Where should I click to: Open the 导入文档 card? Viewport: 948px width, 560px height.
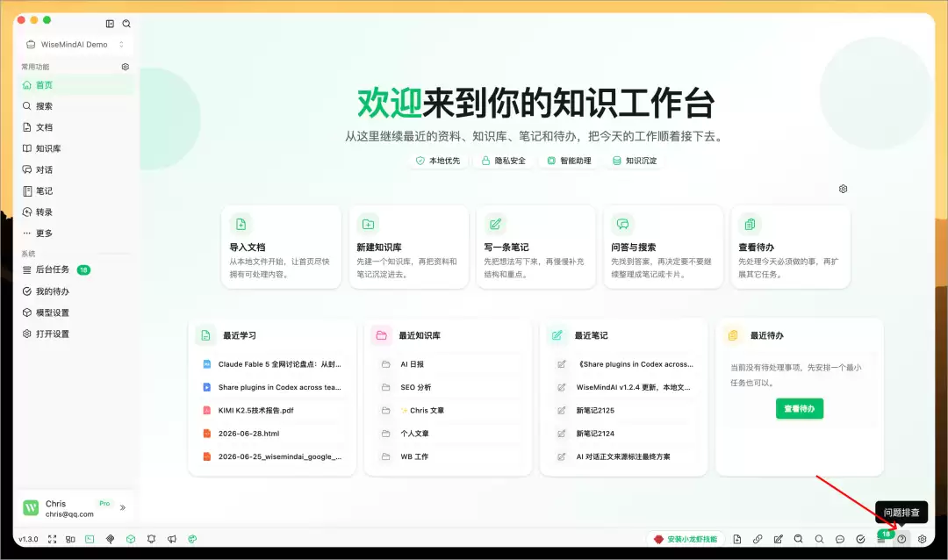281,247
